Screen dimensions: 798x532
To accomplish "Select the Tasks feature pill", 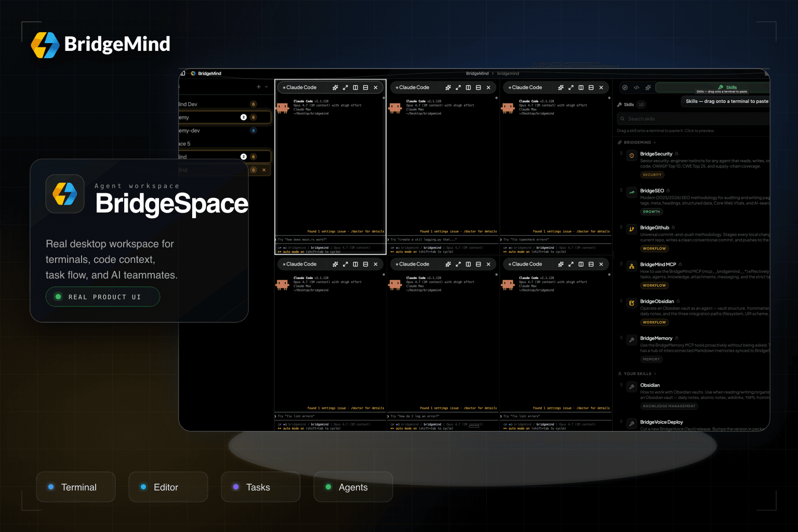I will click(x=261, y=487).
